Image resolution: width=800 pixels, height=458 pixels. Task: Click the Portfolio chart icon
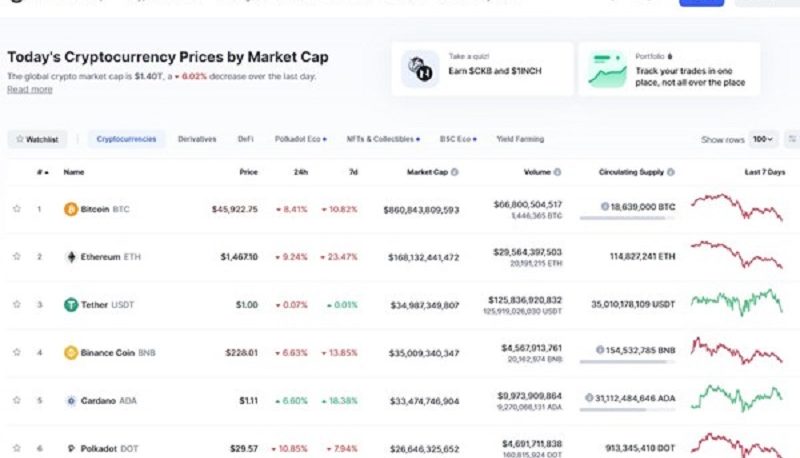pos(607,69)
